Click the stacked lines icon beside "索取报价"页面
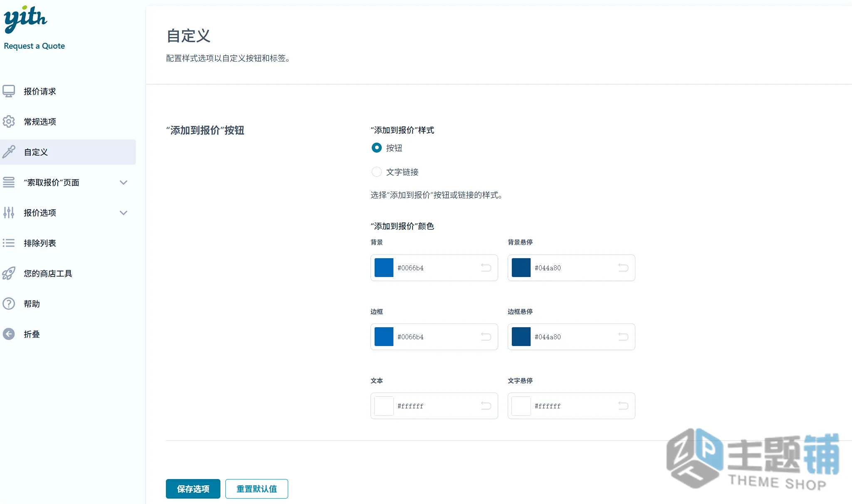Screen dimensions: 852x504 [x=9, y=182]
